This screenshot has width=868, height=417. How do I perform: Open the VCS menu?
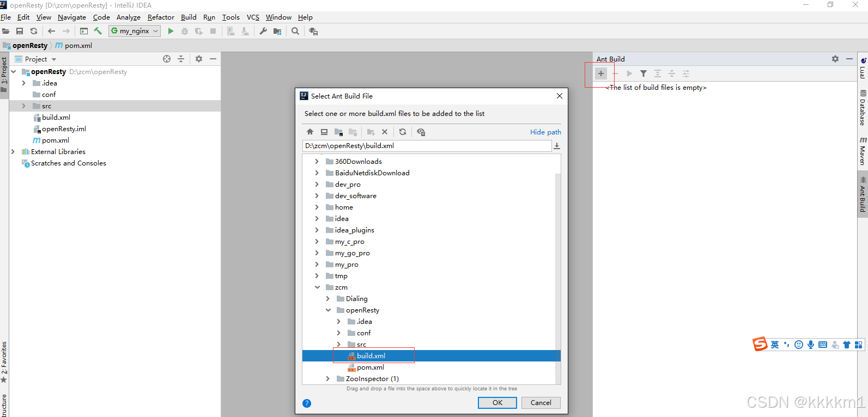click(253, 17)
